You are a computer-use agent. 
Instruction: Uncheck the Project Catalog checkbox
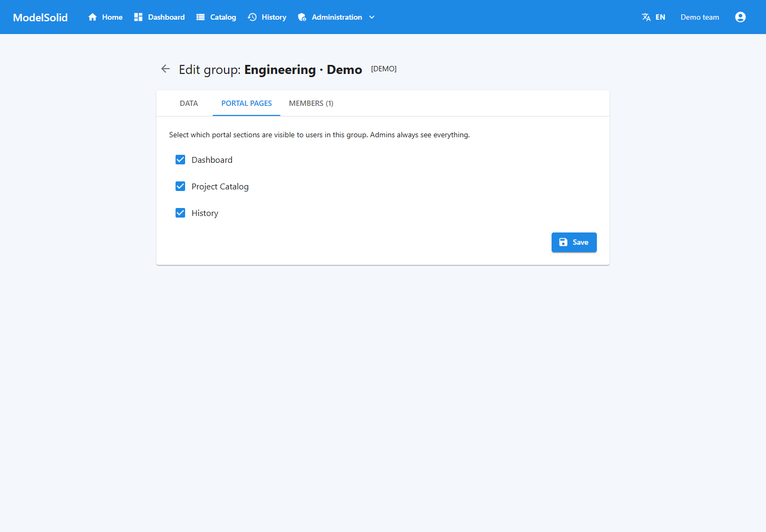click(180, 186)
